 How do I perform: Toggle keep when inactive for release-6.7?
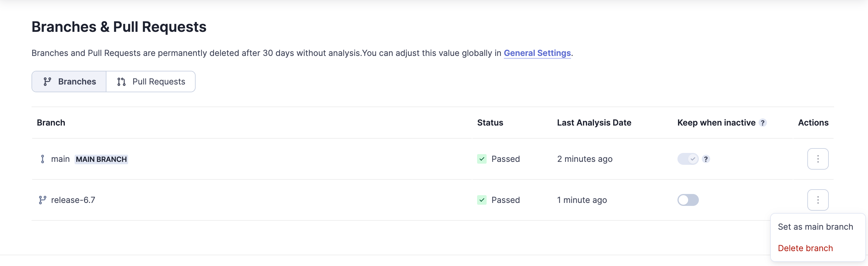click(688, 200)
